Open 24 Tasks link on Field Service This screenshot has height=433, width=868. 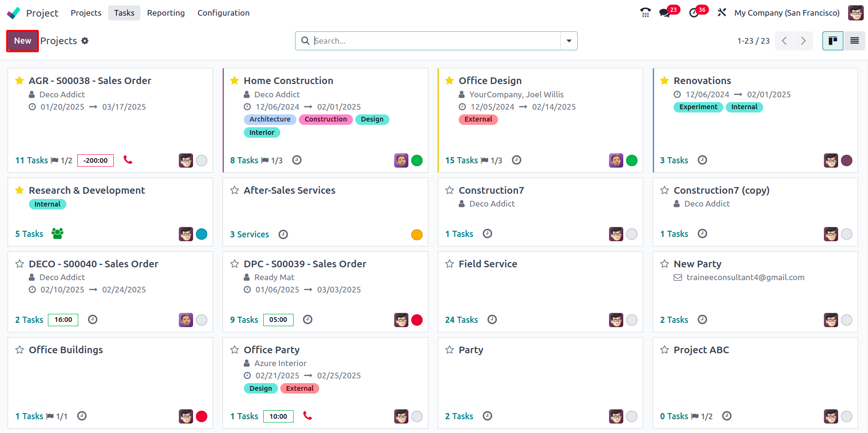point(462,320)
